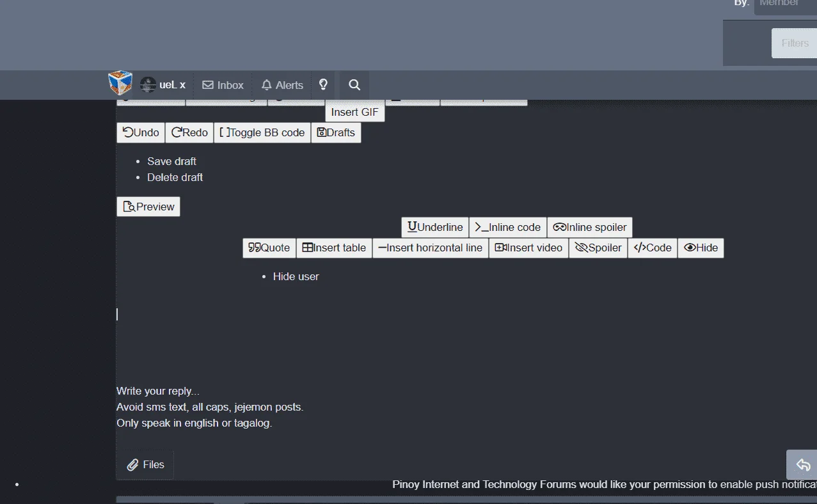817x504 pixels.
Task: Click the Preview magnifier document icon
Action: click(129, 207)
